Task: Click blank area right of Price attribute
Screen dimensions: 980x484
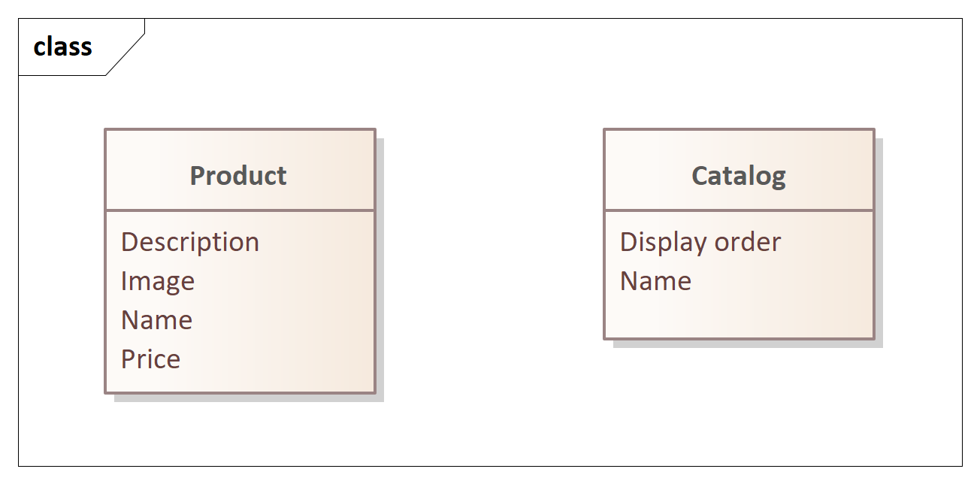Action: tap(277, 359)
